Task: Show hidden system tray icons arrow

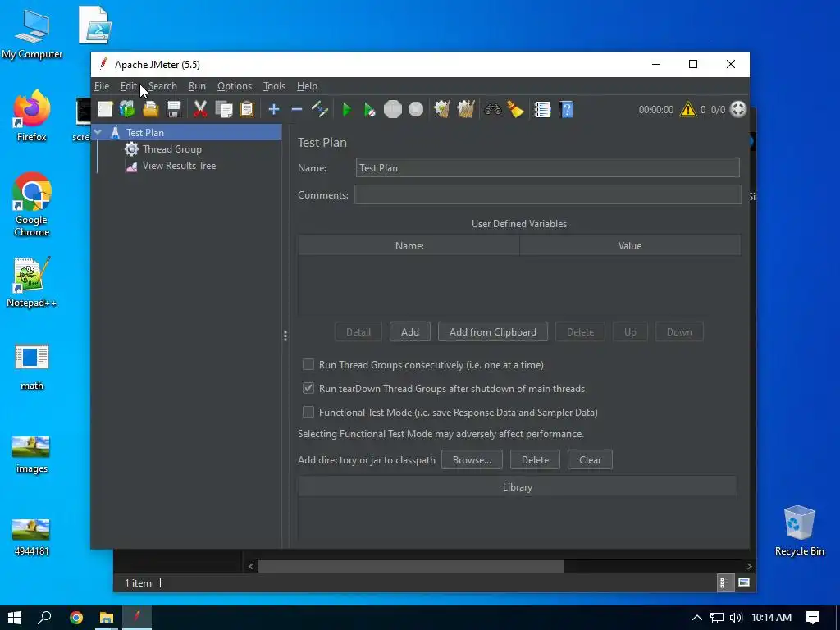Action: (x=697, y=618)
